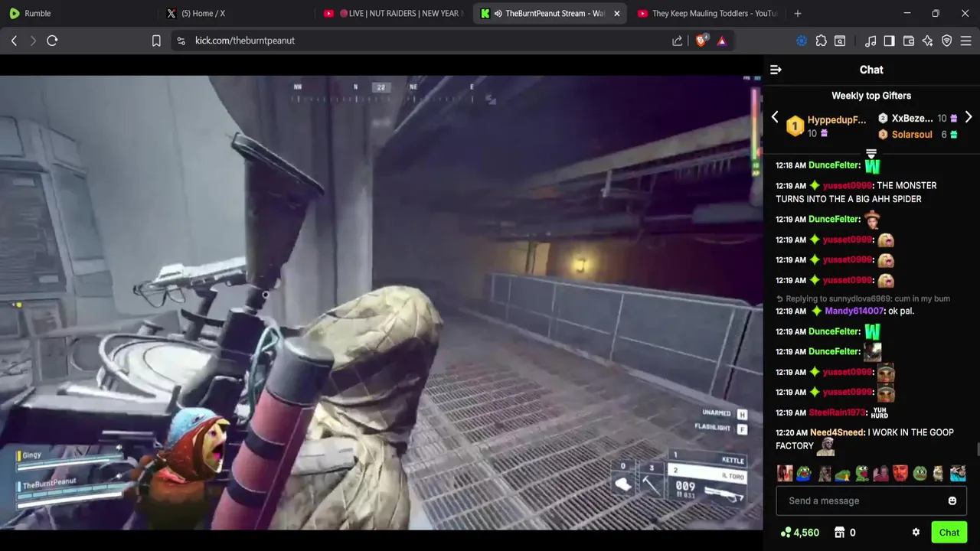The width and height of the screenshot is (980, 551).
Task: Open the emoji picker in the message box
Action: tap(952, 500)
